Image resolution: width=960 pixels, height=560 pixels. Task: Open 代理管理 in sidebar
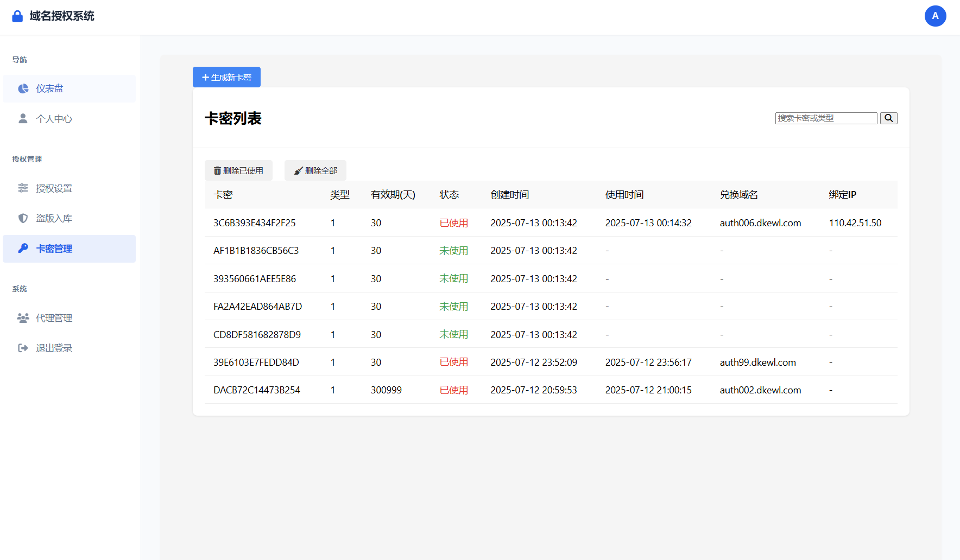pyautogui.click(x=54, y=318)
